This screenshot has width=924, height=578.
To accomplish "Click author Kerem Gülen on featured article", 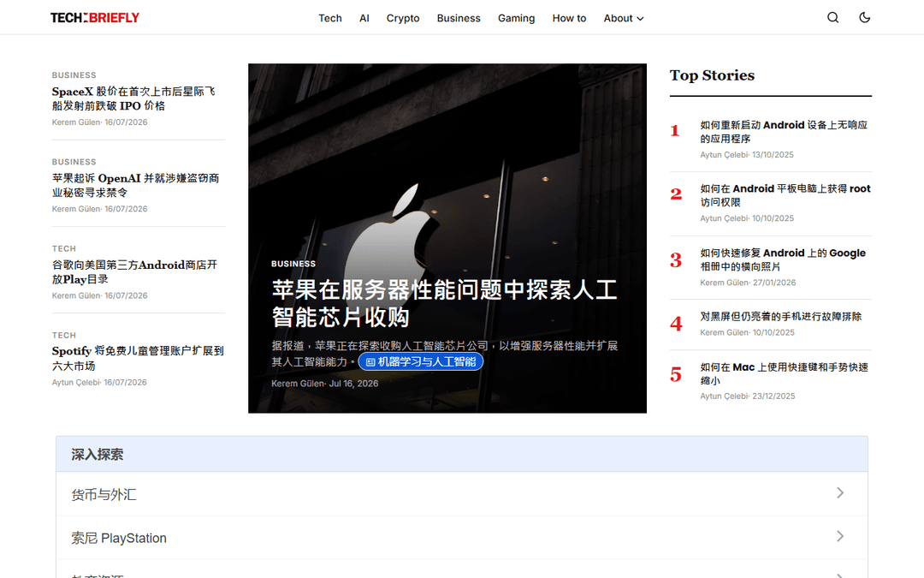I will (x=298, y=384).
